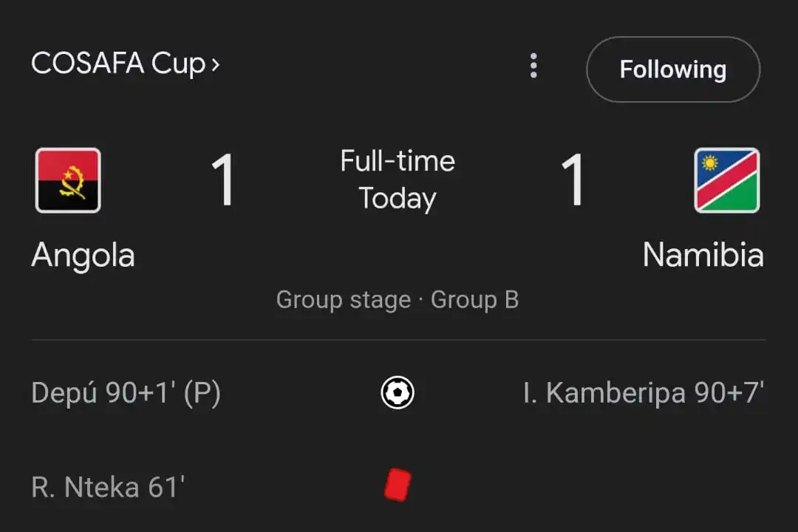Click Namibia's score of 1
Image resolution: width=798 pixels, height=532 pixels.
tap(573, 180)
